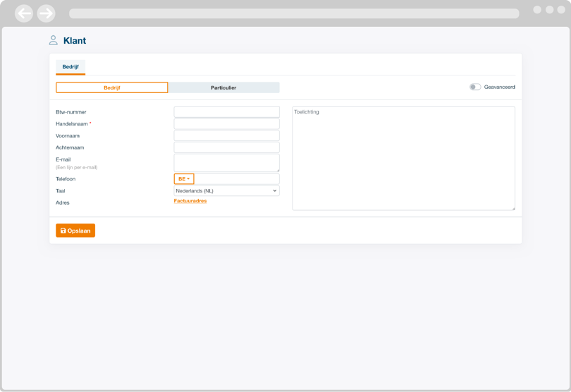The image size is (571, 392).
Task: Select the Bedrijf customer type option
Action: coord(112,87)
